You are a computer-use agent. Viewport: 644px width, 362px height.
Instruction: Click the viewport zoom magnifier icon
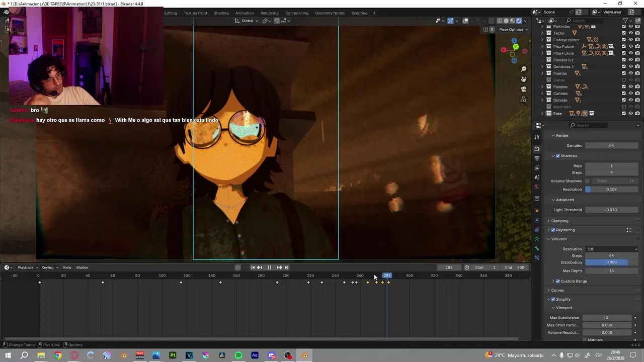(x=523, y=69)
